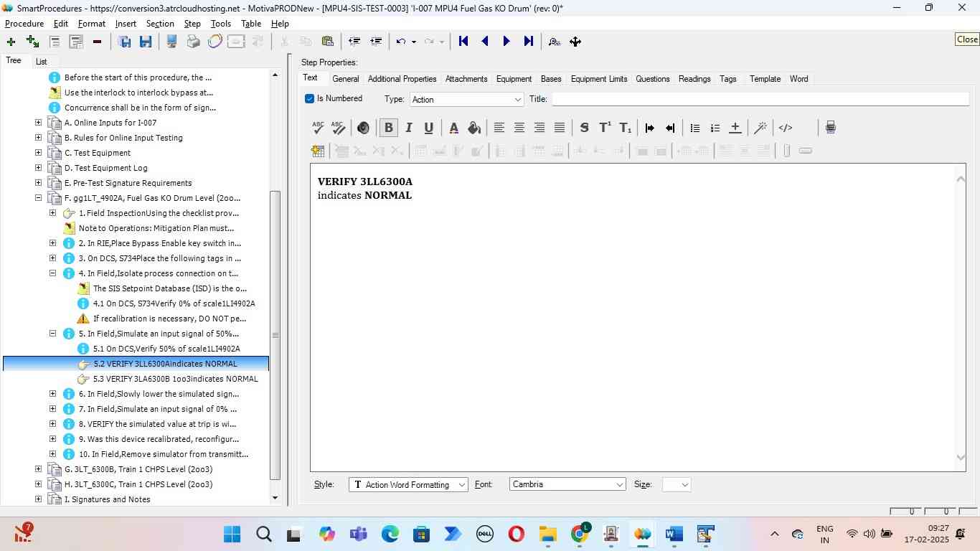Open the Format menu
The image size is (980, 551).
coord(92,24)
